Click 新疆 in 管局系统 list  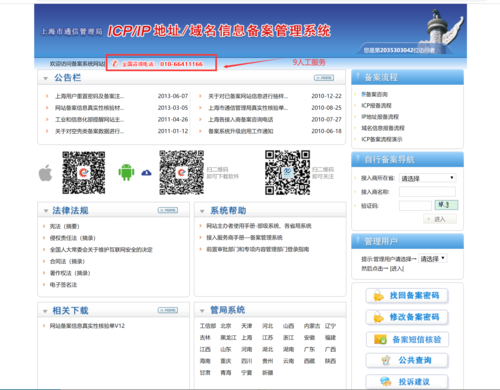tap(268, 373)
